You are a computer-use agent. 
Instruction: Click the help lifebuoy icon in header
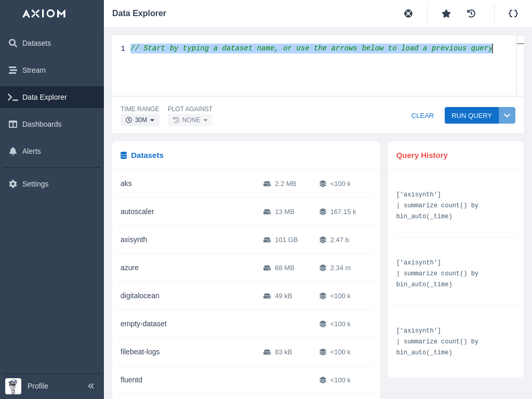click(408, 14)
